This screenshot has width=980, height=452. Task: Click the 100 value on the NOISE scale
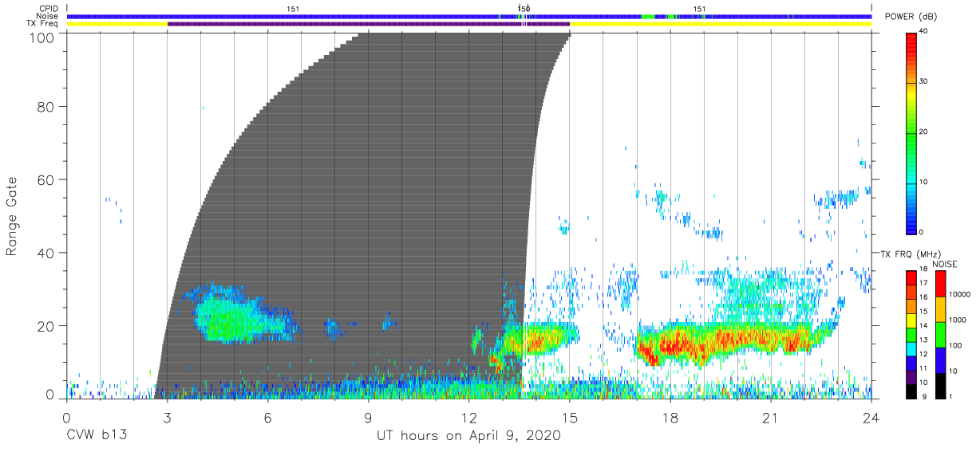[x=955, y=346]
